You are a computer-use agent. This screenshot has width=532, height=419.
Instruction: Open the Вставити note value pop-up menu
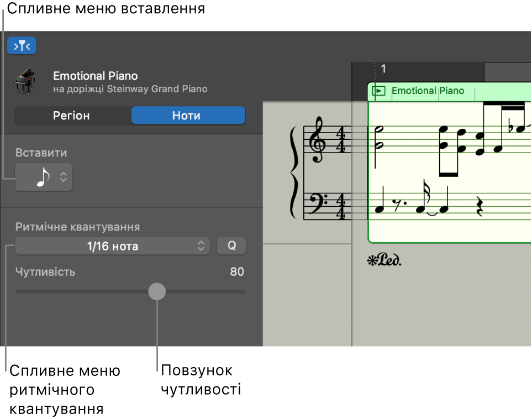[x=44, y=177]
